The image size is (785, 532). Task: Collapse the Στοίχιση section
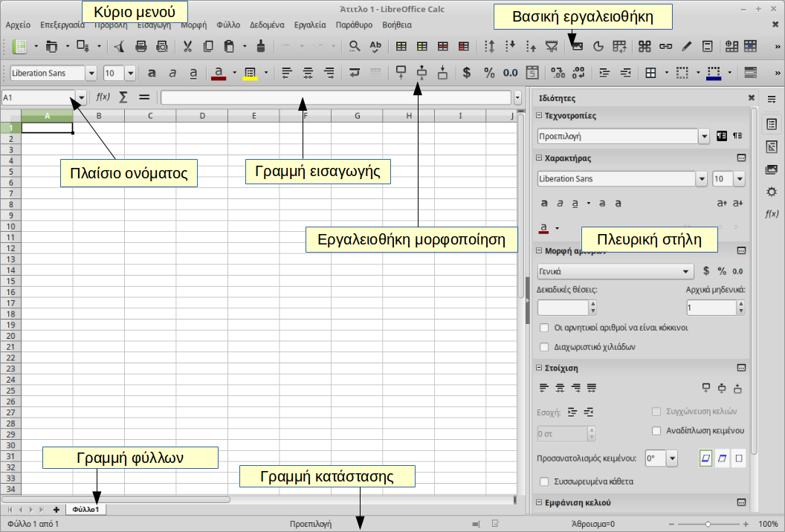click(539, 367)
